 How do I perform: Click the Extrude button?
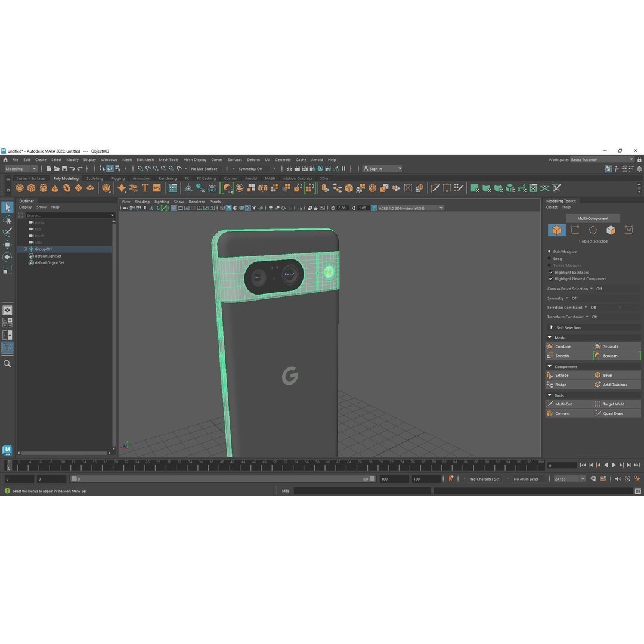569,376
